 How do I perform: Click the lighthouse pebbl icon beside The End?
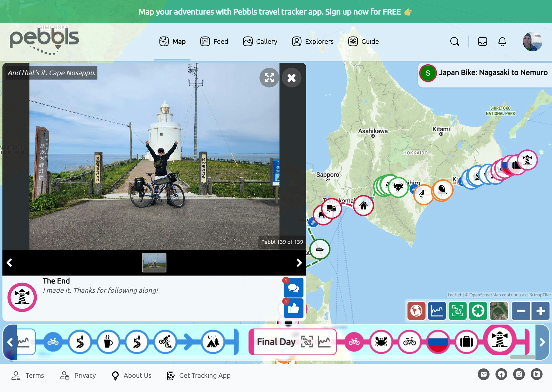tap(22, 297)
